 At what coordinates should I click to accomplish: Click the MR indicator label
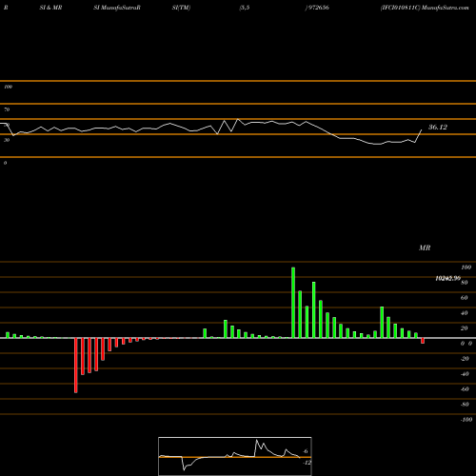(x=425, y=248)
